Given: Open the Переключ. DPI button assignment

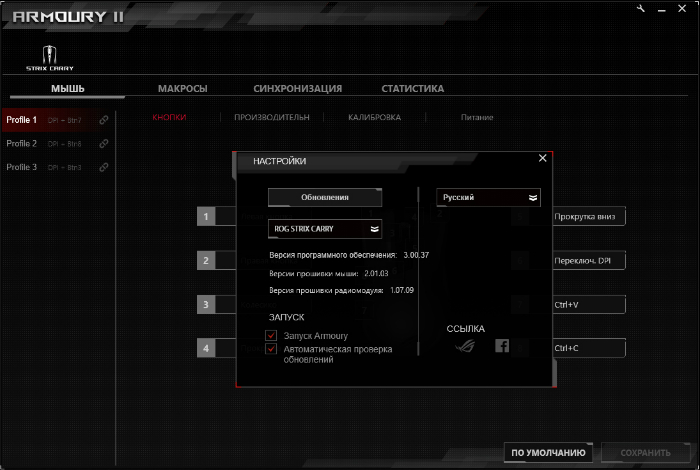Looking at the screenshot, I should 588,260.
